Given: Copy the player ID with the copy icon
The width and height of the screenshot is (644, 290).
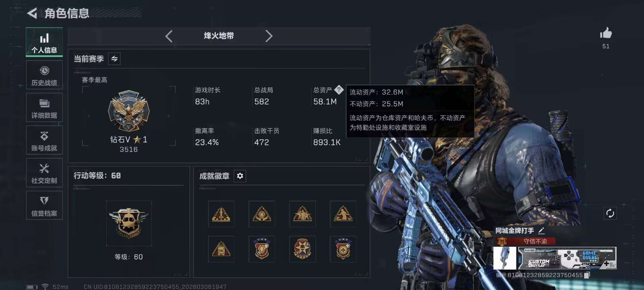Looking at the screenshot, I should [x=587, y=275].
